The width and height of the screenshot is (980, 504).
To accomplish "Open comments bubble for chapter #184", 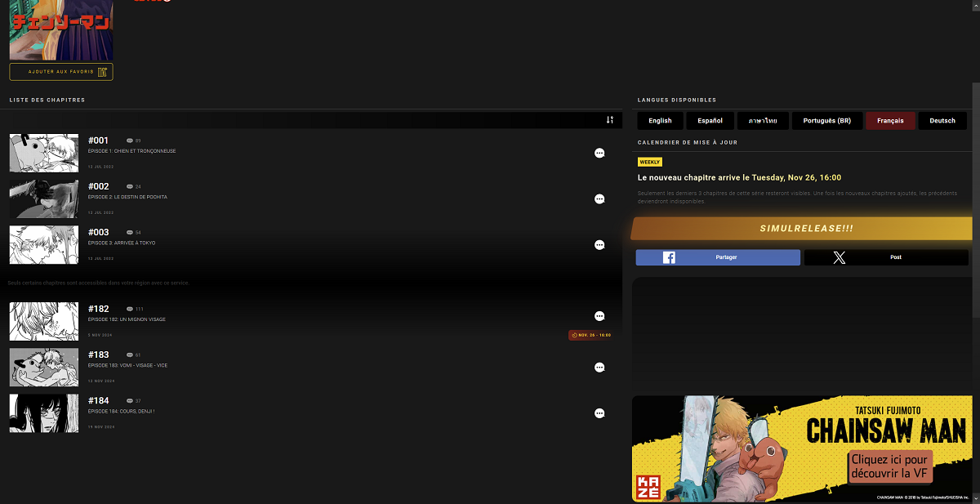I will (599, 413).
